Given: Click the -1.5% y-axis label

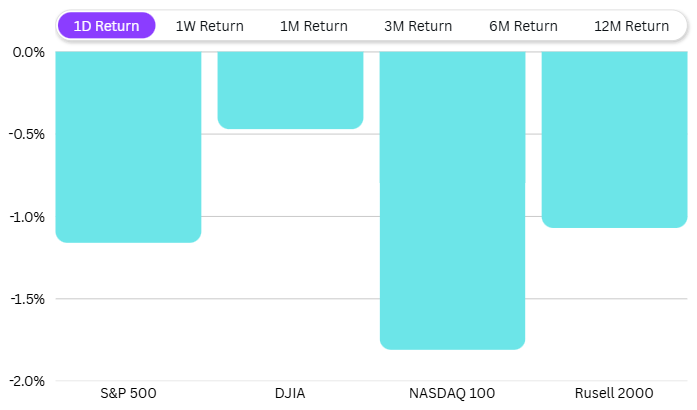Looking at the screenshot, I should tap(27, 299).
